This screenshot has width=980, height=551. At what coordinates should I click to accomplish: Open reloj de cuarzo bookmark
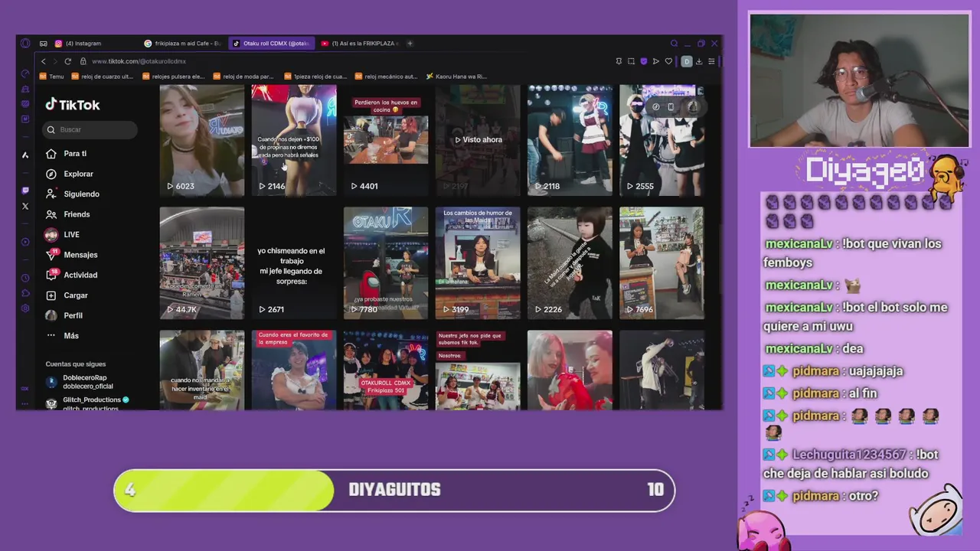[x=103, y=77]
